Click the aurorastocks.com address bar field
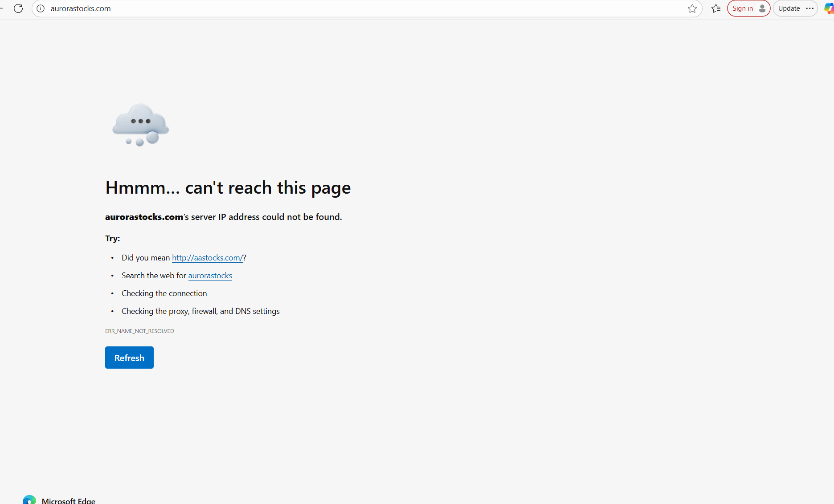Image resolution: width=834 pixels, height=504 pixels. [x=356, y=8]
